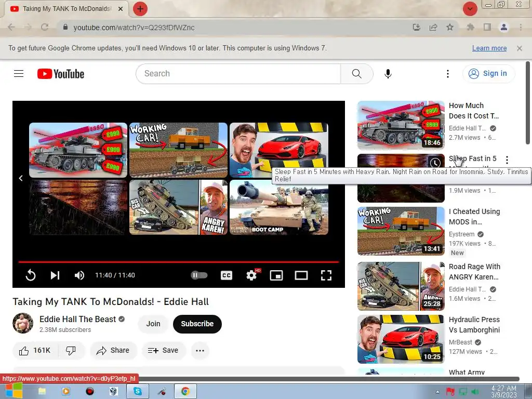Click the Sign in button
The width and height of the screenshot is (532, 399).
(x=488, y=74)
